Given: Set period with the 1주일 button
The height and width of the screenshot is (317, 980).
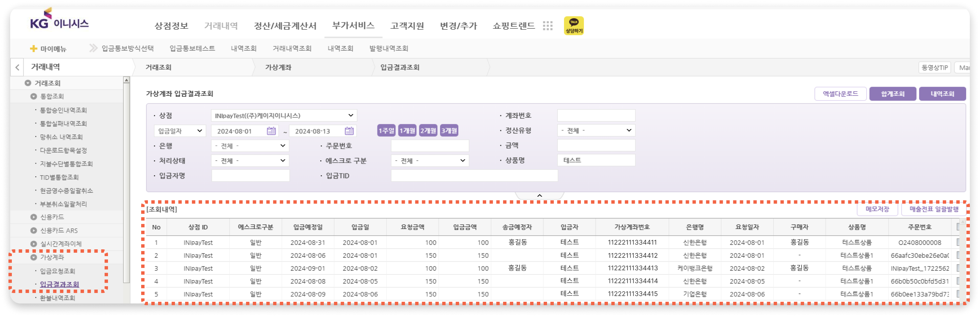Looking at the screenshot, I should pyautogui.click(x=386, y=131).
